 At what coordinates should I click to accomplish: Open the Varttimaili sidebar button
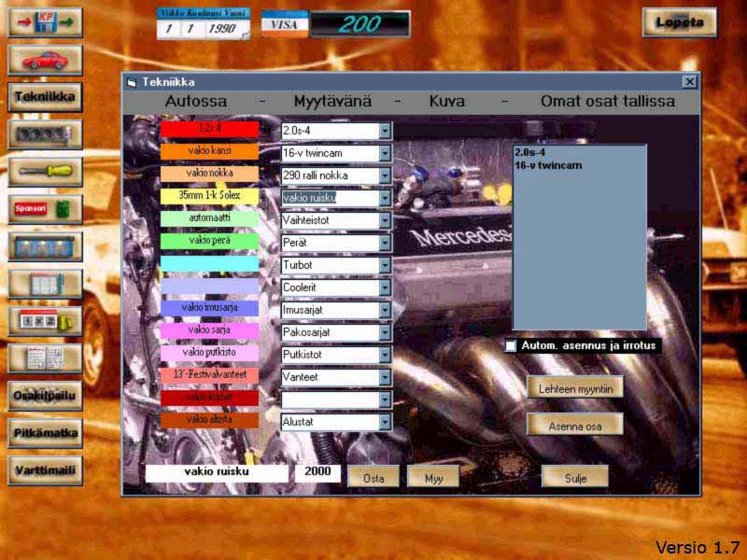pos(45,470)
